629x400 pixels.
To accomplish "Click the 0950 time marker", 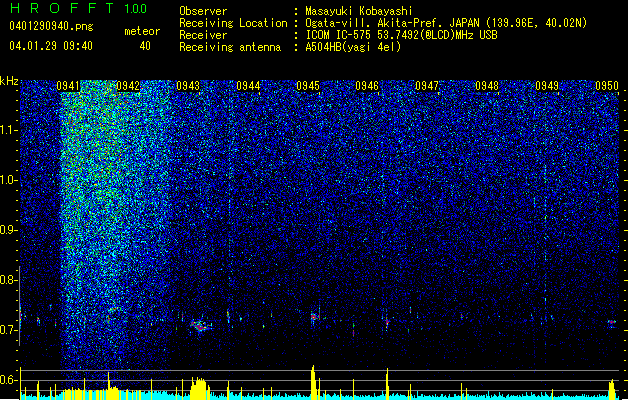I will pos(607,86).
